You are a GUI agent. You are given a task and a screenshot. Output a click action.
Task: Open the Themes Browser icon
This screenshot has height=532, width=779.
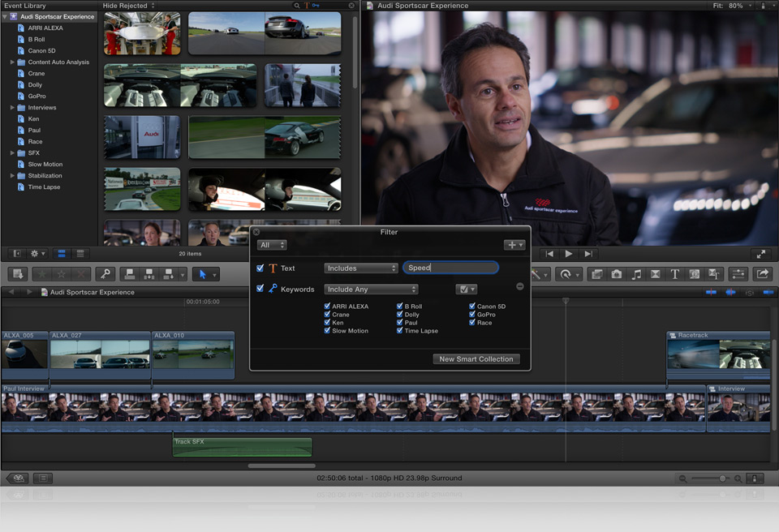[x=714, y=274]
